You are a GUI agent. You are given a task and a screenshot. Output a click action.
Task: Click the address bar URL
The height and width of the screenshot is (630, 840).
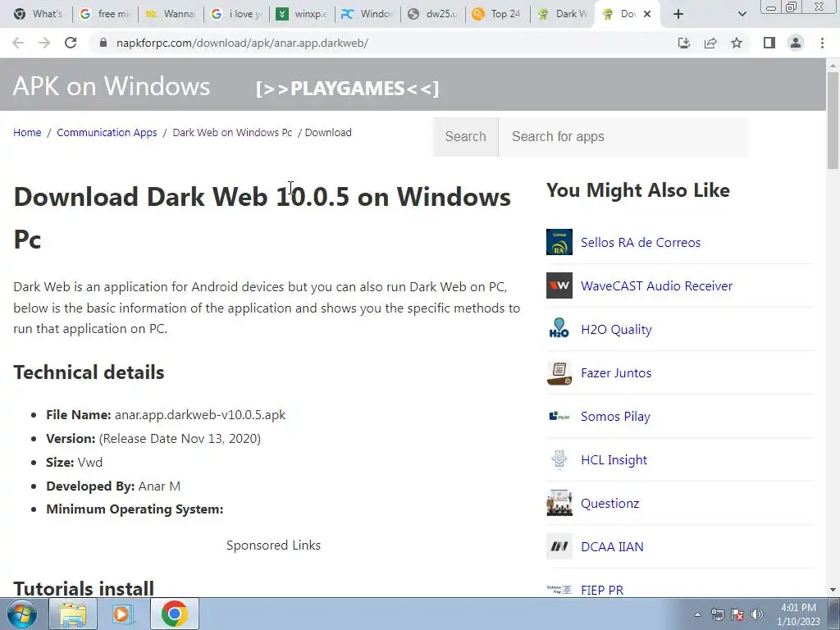coord(242,43)
